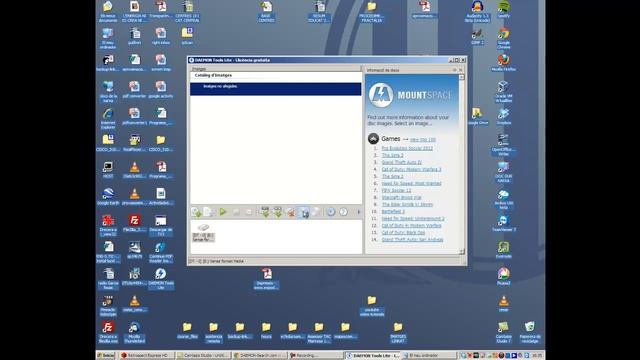This screenshot has height=360, width=640.
Task: Select the highlighted 'Imatges no afegides' row
Action: point(276,89)
